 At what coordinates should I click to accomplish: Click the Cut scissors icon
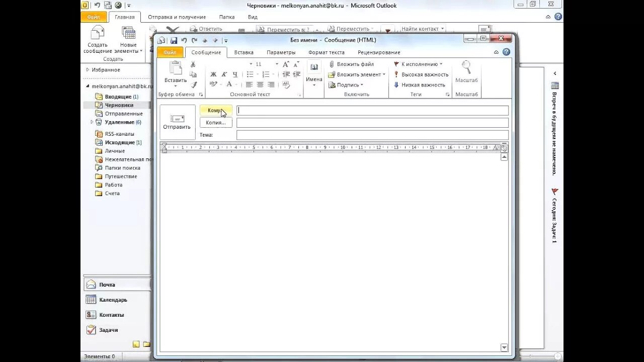[x=193, y=64]
